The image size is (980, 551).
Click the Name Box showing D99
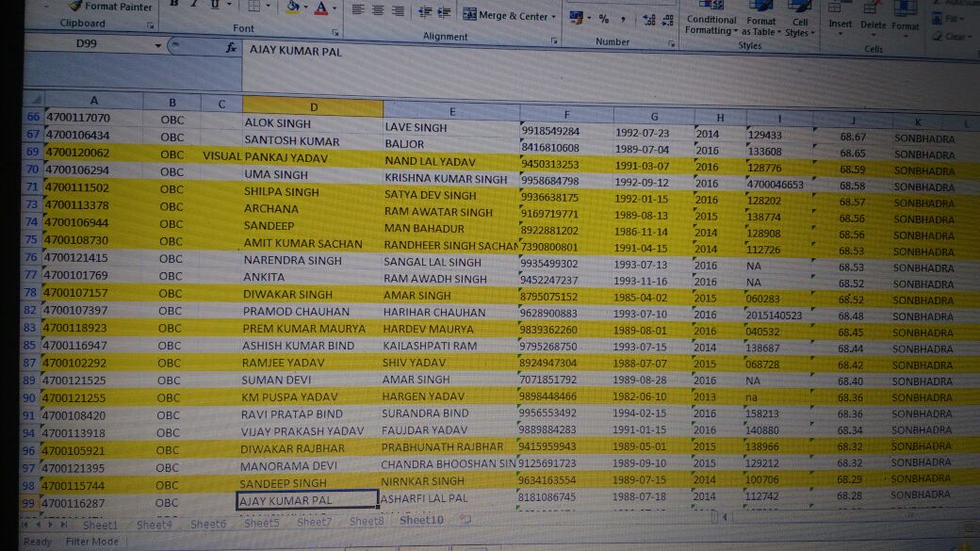point(88,43)
